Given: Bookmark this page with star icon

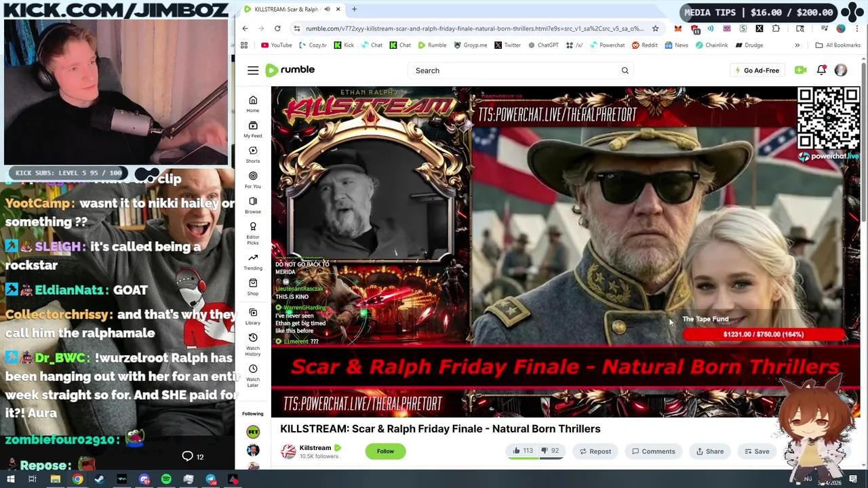Looking at the screenshot, I should [655, 28].
